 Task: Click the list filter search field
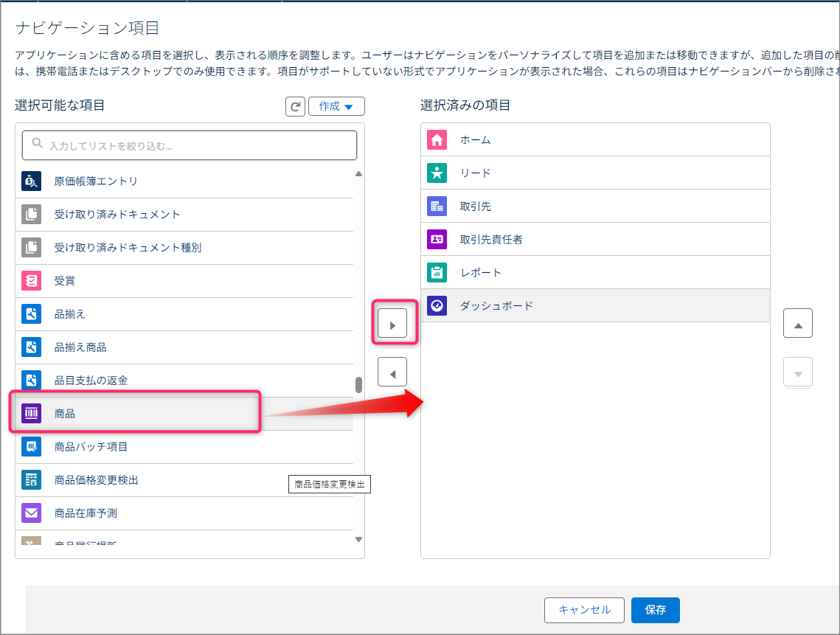(x=190, y=146)
